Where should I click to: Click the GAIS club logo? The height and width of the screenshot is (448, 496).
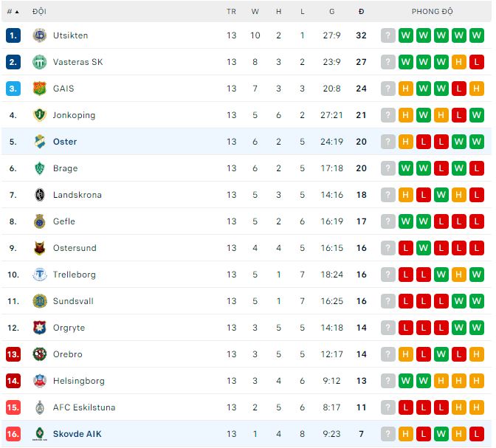coord(39,89)
